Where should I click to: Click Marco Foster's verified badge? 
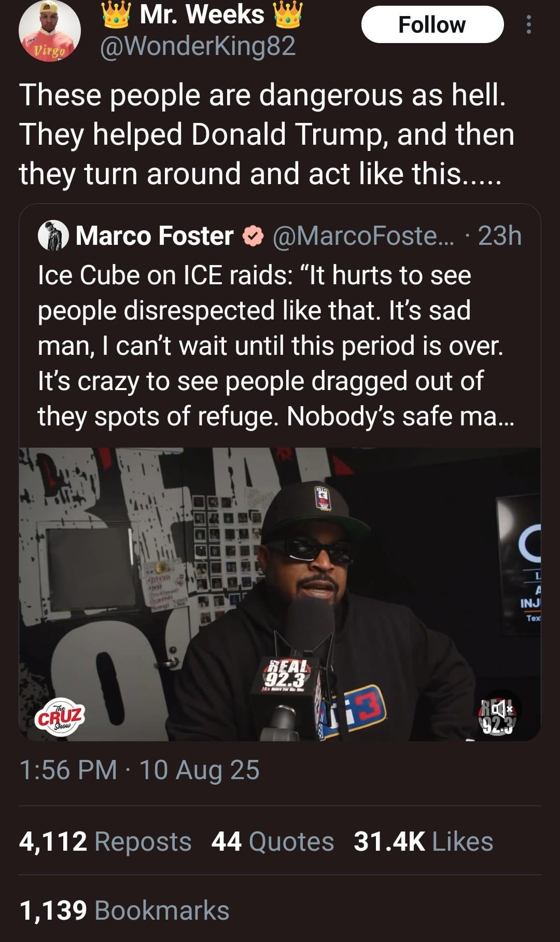tap(254, 237)
